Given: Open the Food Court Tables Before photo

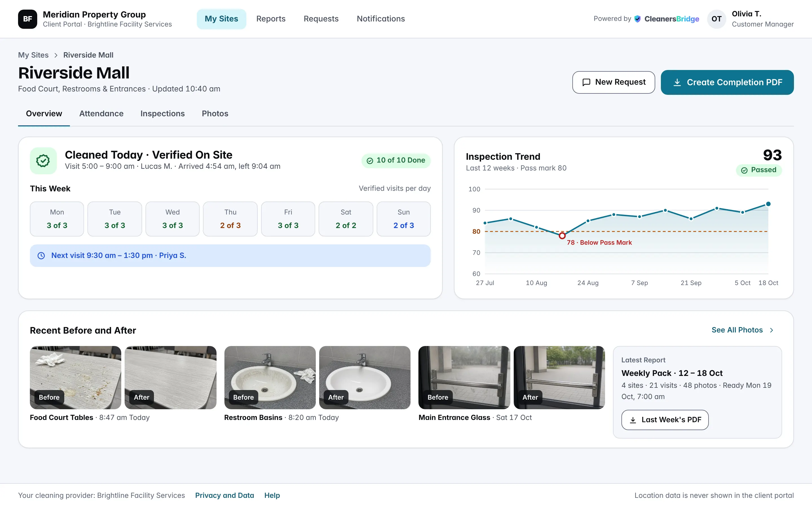Looking at the screenshot, I should 76,378.
